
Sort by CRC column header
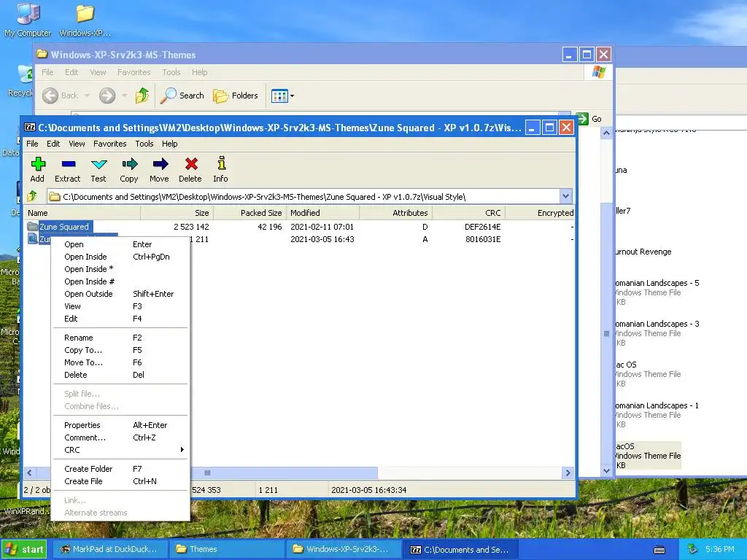tap(469, 213)
